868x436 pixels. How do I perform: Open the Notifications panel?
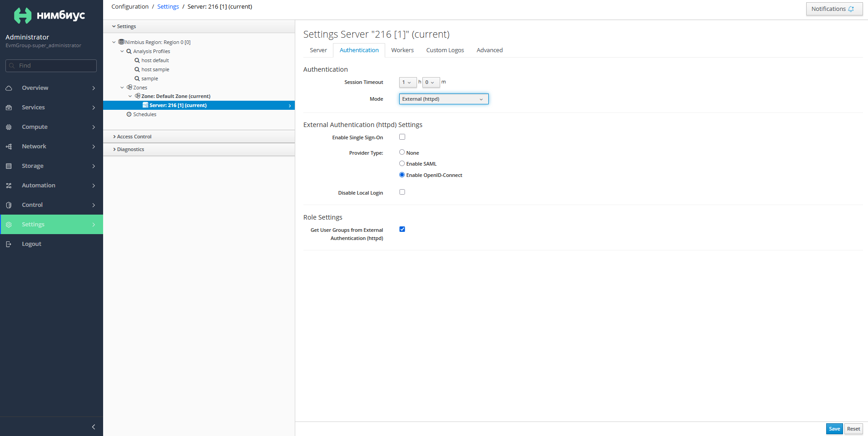pos(834,9)
